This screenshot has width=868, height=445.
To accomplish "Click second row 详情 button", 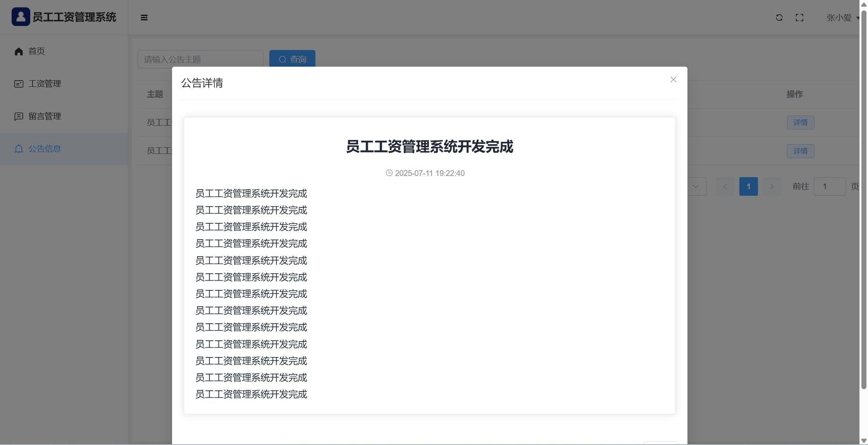I will tap(800, 151).
